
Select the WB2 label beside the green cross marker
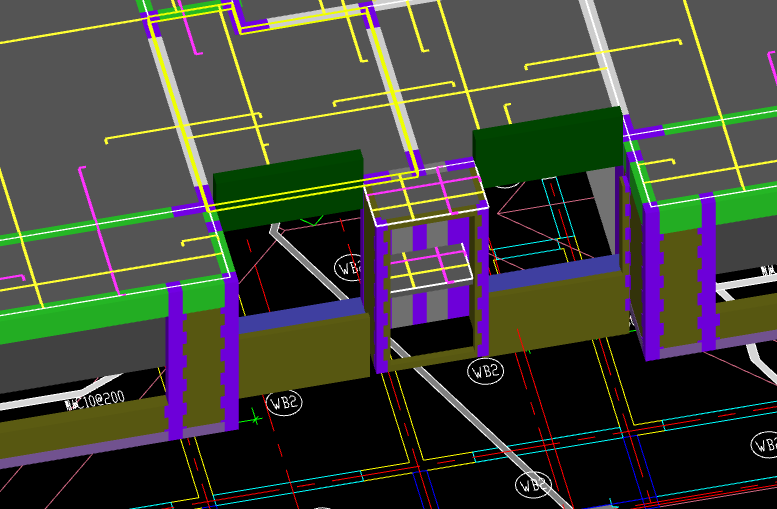[x=284, y=402]
